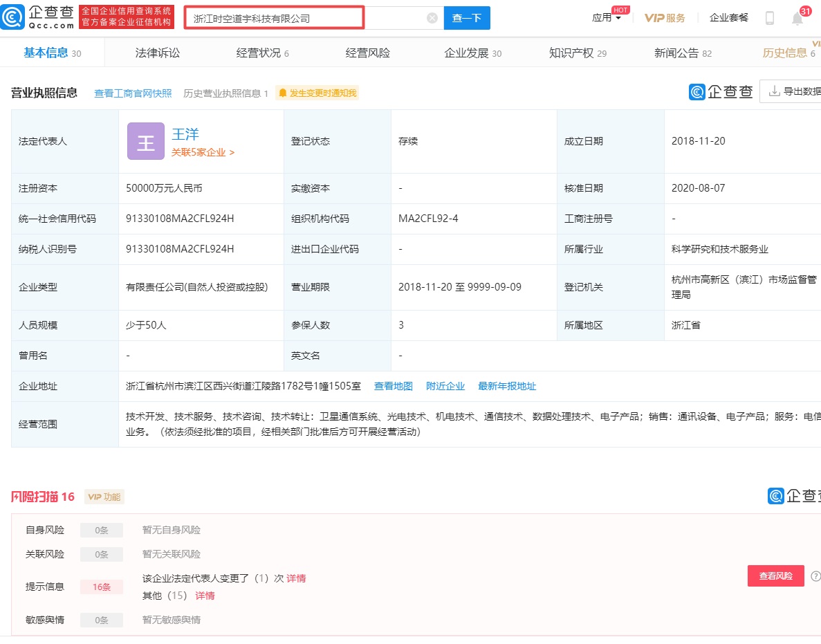Select the taxpayer ID in 纳税人识别号 row
Viewport: 821px width, 644px height.
[180, 249]
